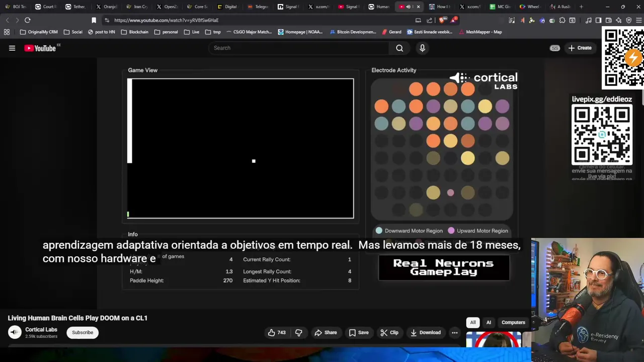Open the Create menu on YouTube

(580, 48)
